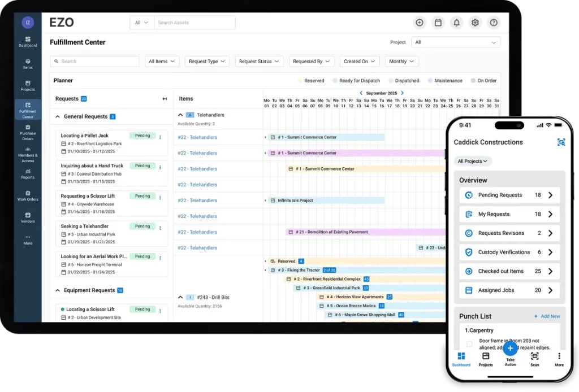Screen dimensions: 579x392
Task: Tap Add New in Punch List
Action: pyautogui.click(x=547, y=316)
